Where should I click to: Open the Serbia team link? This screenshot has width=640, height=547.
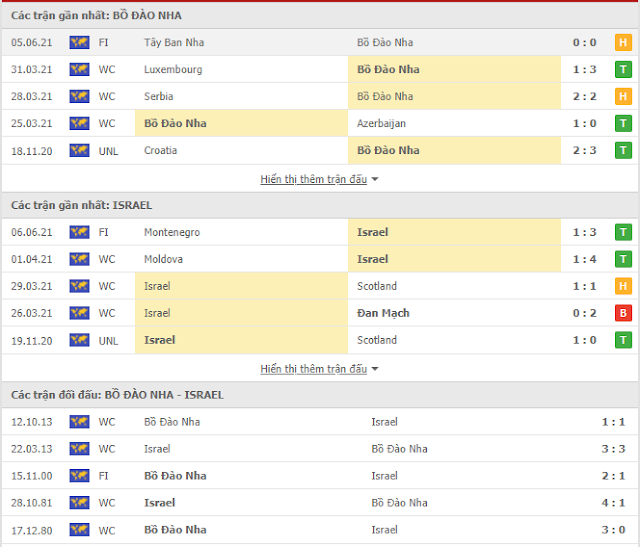(x=158, y=97)
